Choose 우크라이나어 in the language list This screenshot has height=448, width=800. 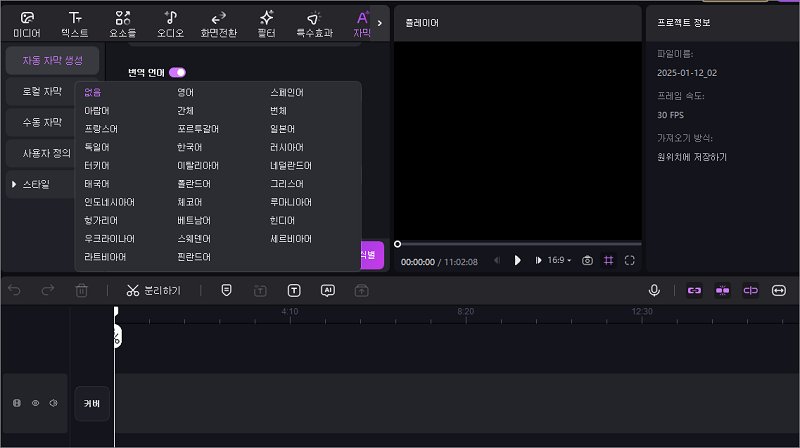coord(109,239)
